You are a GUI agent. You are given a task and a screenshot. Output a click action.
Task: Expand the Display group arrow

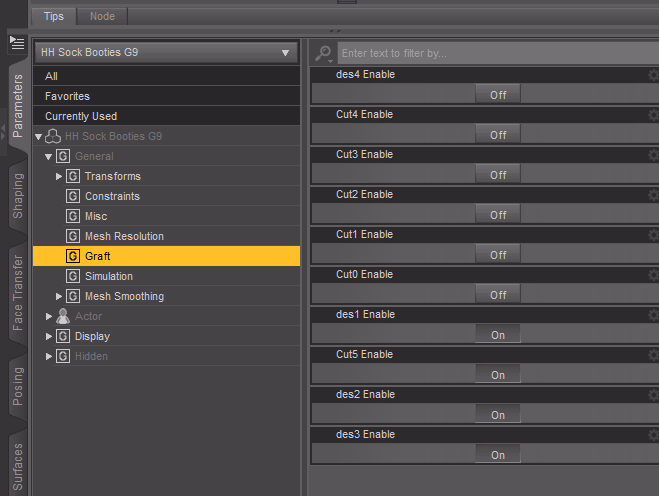(49, 336)
